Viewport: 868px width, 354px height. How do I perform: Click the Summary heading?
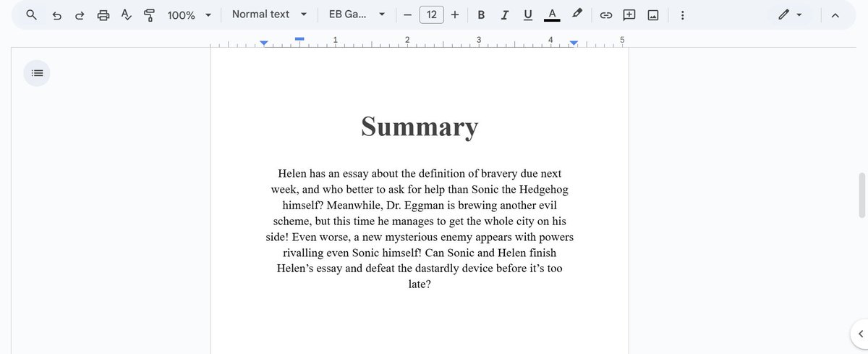420,126
